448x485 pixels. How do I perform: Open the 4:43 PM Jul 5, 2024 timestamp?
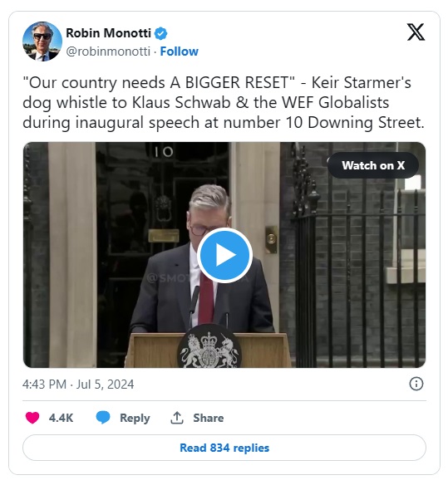[78, 385]
